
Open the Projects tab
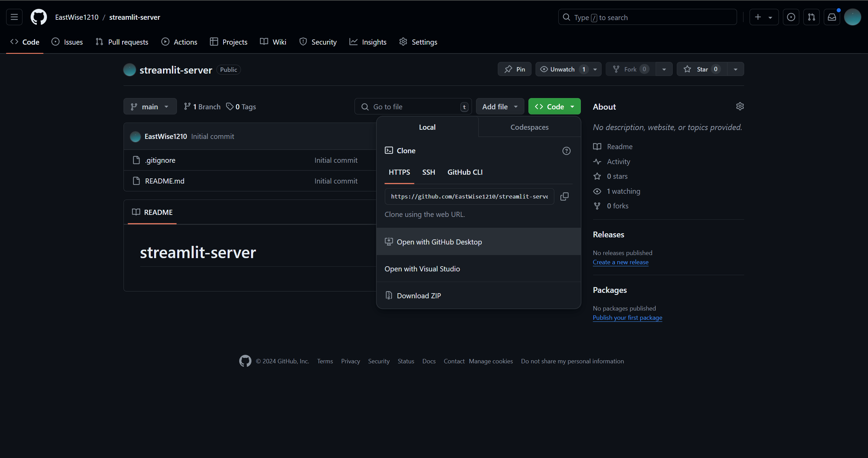[229, 42]
